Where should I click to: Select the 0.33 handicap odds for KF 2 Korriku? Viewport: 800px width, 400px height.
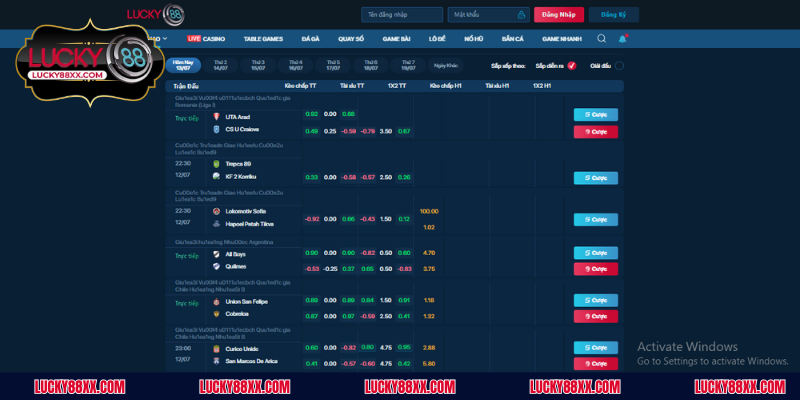click(x=311, y=178)
